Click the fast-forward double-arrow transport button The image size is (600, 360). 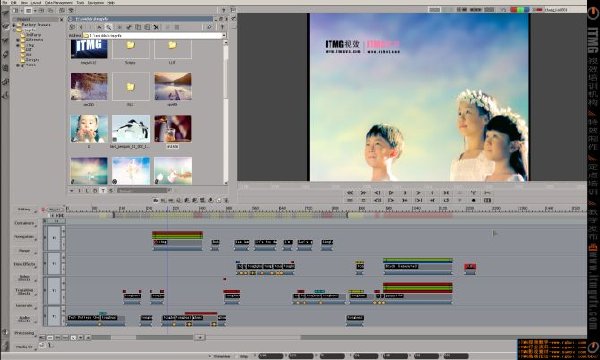[364, 193]
